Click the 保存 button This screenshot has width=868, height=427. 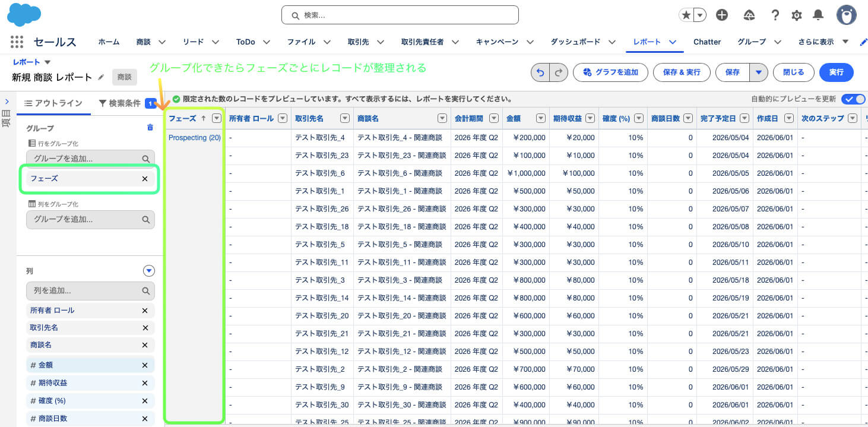[733, 72]
